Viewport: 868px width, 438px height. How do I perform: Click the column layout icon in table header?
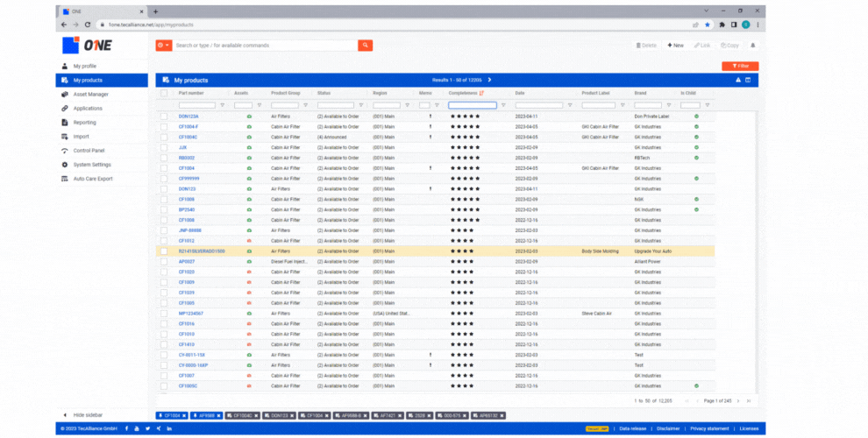click(748, 80)
